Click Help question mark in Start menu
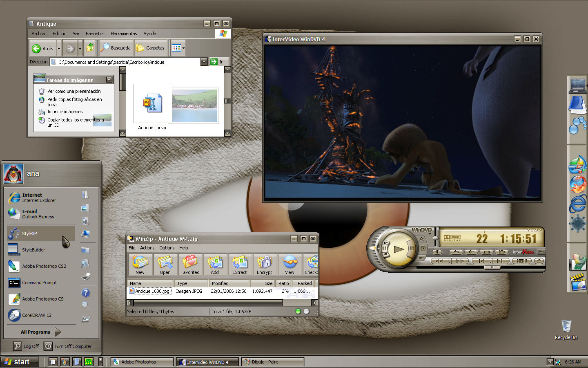588x368 pixels. pyautogui.click(x=85, y=293)
